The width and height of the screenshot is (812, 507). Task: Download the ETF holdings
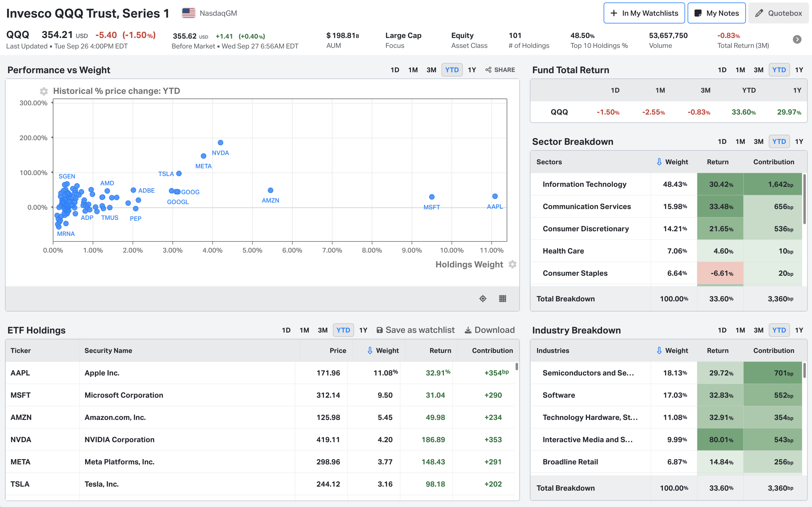click(x=489, y=330)
